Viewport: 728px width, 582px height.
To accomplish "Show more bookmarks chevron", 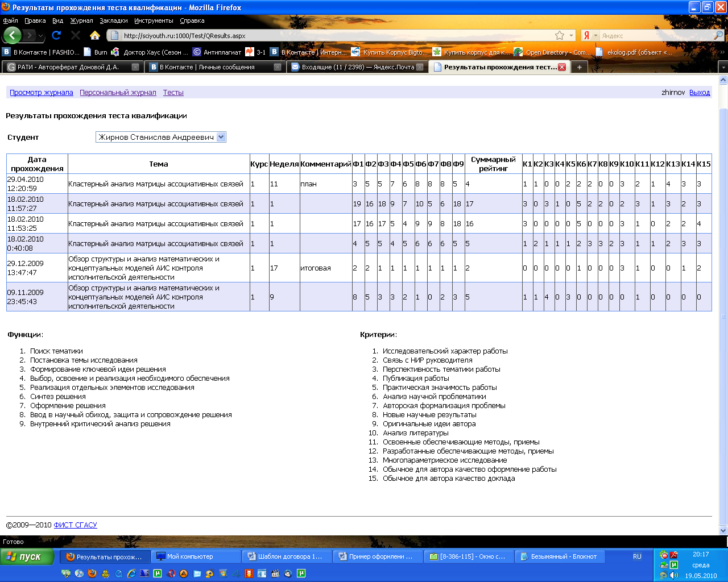I will coord(723,52).
